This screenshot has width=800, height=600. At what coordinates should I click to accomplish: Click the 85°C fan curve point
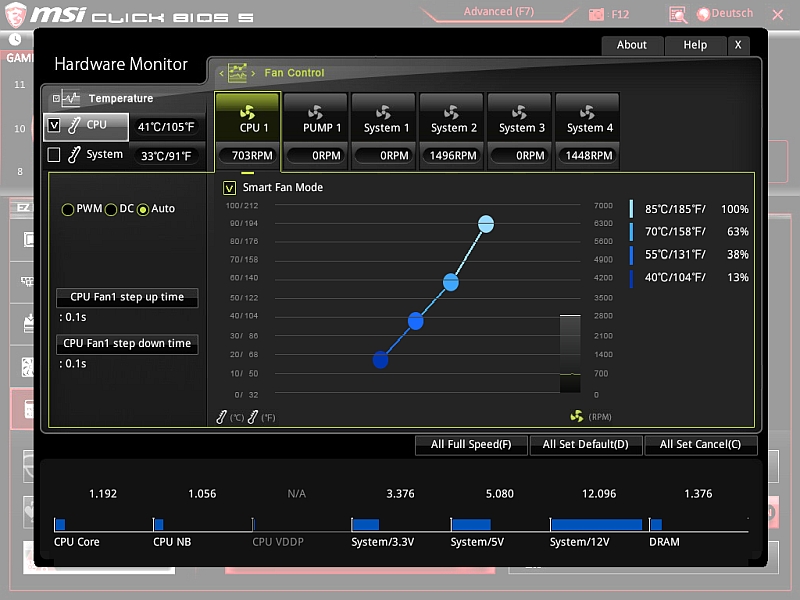(x=486, y=224)
